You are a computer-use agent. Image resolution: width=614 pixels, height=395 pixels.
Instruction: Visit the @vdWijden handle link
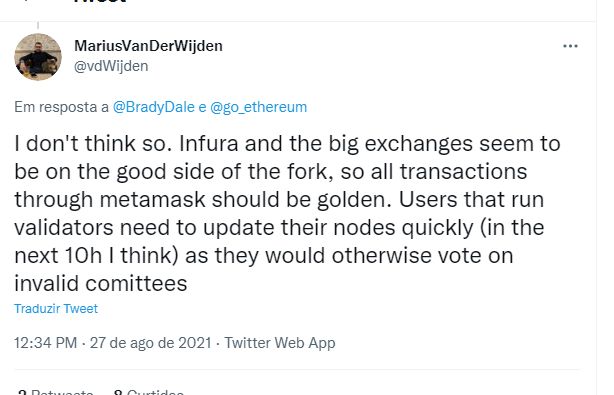tap(111, 66)
